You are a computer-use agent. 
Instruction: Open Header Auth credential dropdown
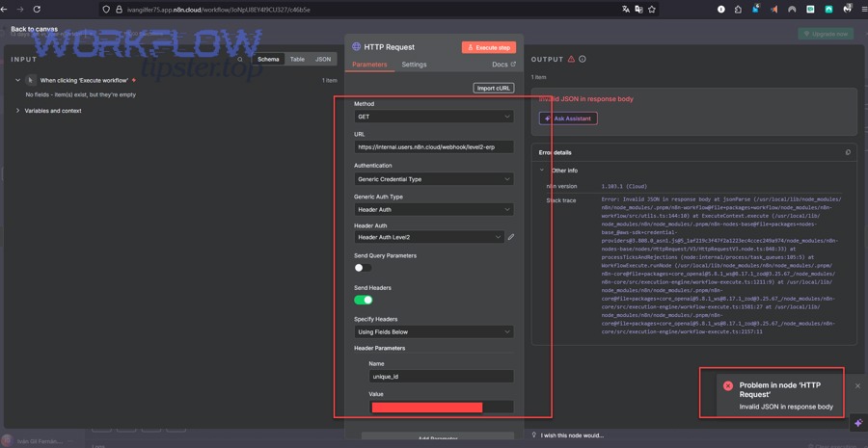(429, 237)
